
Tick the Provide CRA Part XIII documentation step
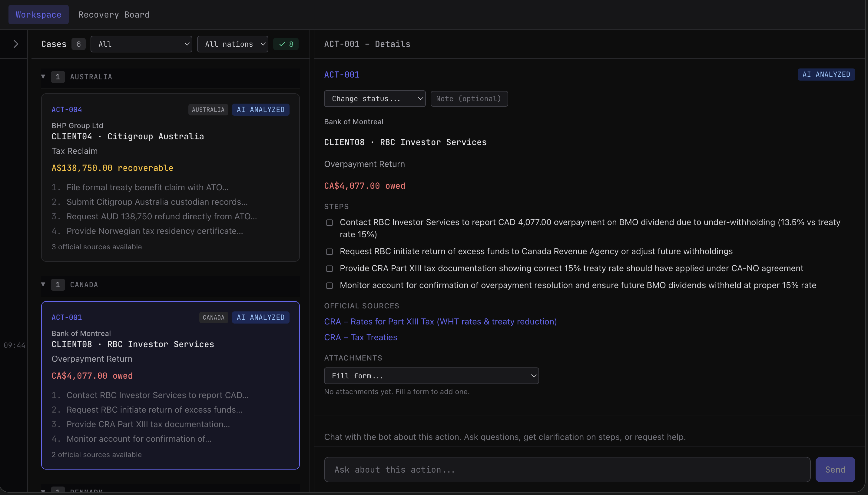329,269
